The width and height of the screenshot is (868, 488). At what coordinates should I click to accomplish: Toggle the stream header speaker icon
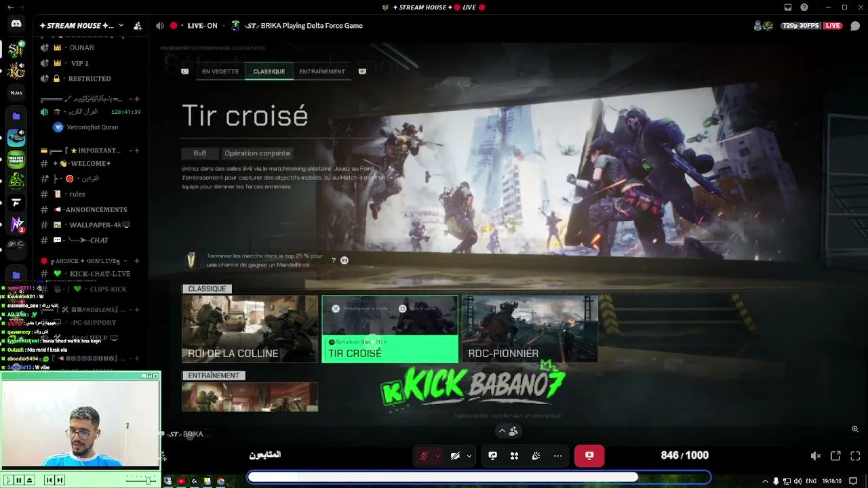pos(160,26)
